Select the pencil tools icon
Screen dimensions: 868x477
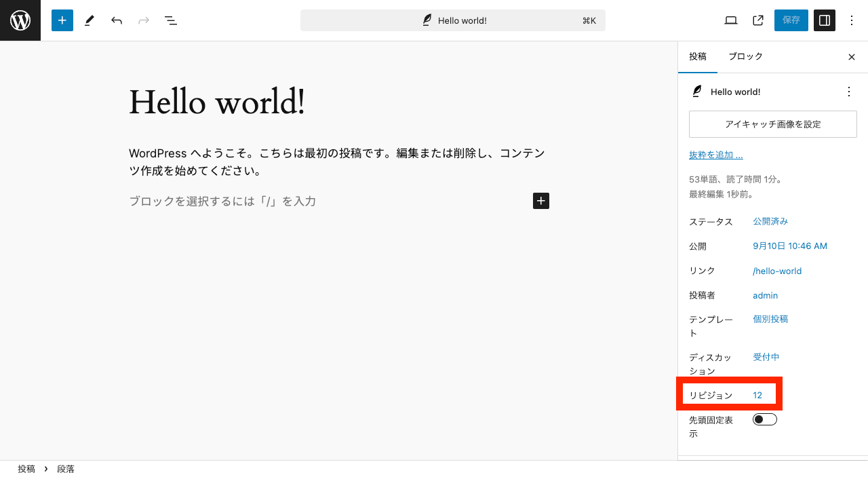coord(90,20)
